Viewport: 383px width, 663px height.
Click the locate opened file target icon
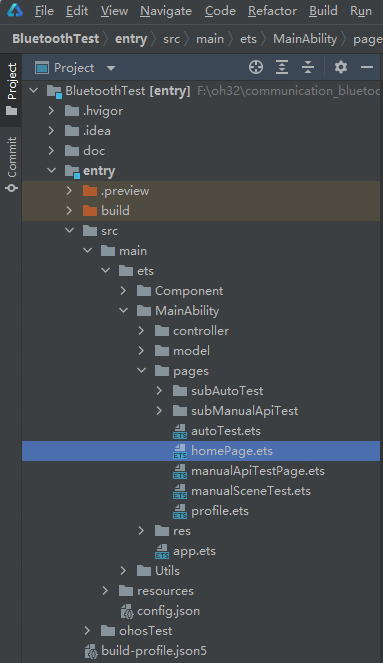click(256, 67)
